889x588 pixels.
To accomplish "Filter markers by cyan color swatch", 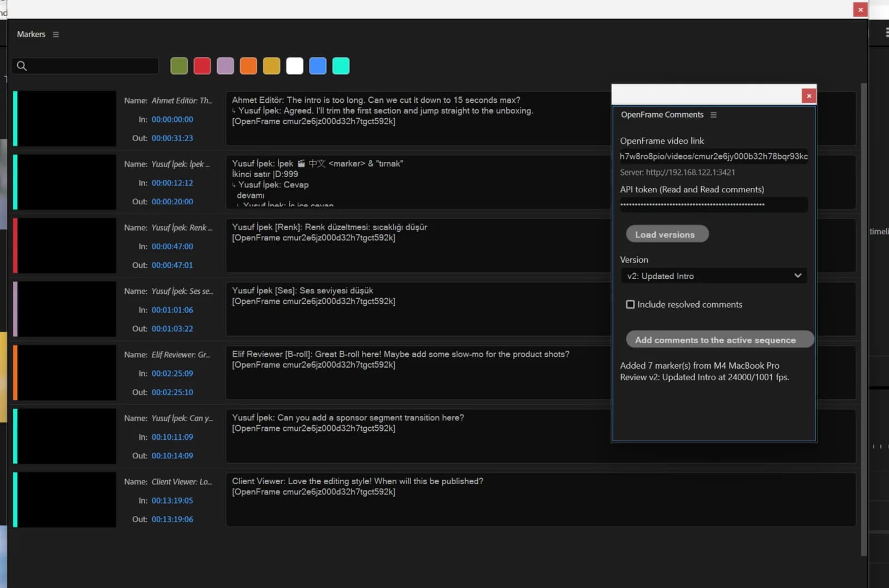I will tap(341, 66).
